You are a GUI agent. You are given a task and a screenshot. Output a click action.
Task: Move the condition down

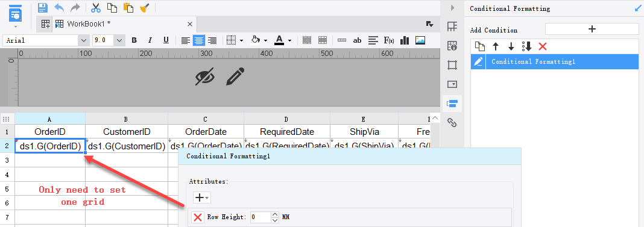(x=511, y=46)
